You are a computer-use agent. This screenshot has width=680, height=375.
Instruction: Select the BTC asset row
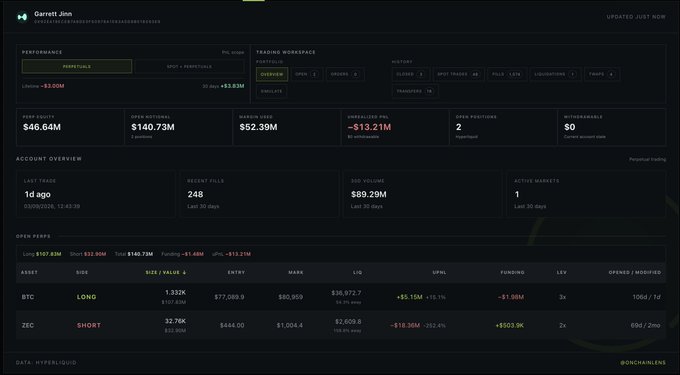pyautogui.click(x=341, y=297)
